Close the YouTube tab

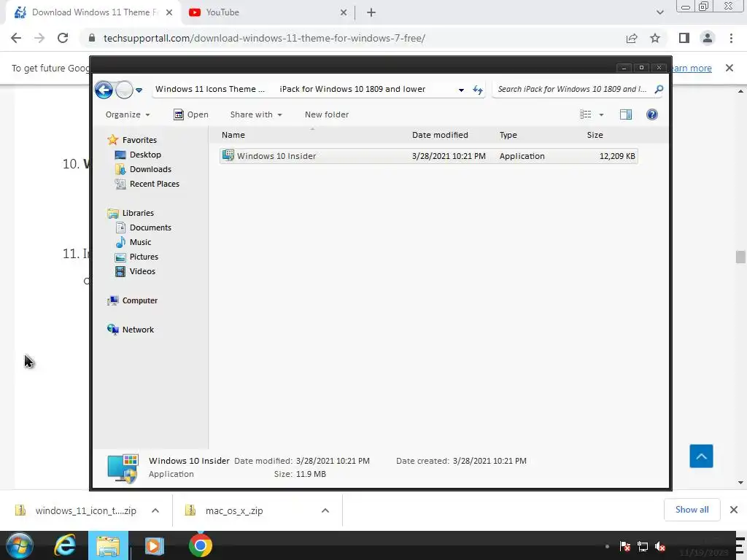click(x=344, y=13)
